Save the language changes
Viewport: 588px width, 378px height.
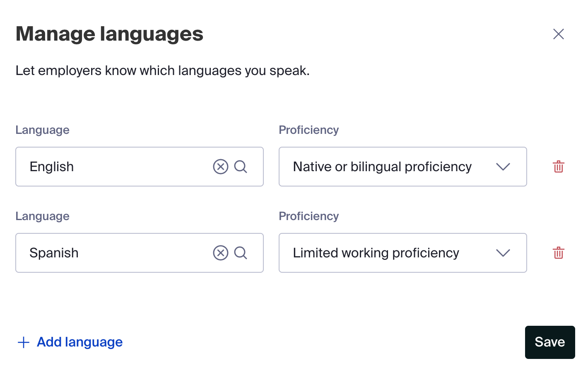(x=550, y=342)
